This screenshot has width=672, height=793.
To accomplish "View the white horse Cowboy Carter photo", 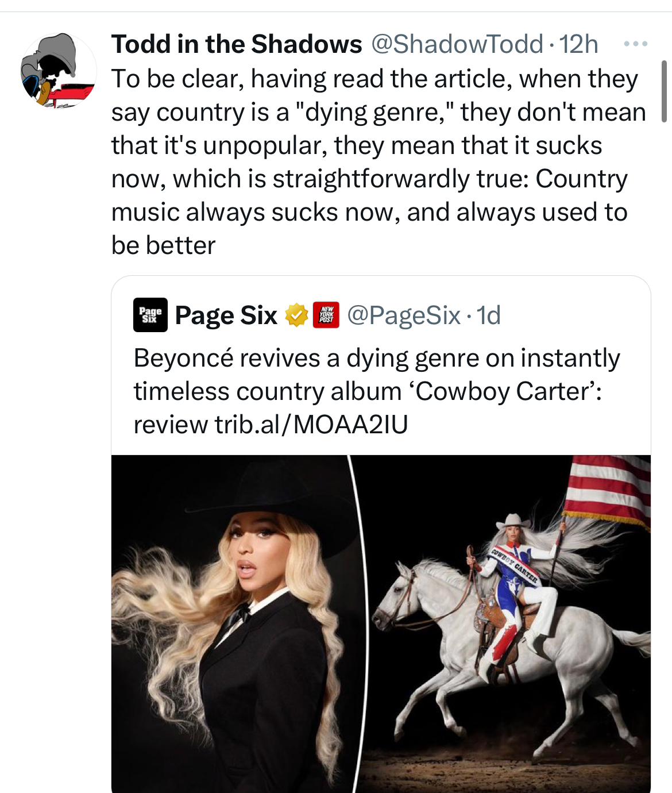I will point(507,624).
